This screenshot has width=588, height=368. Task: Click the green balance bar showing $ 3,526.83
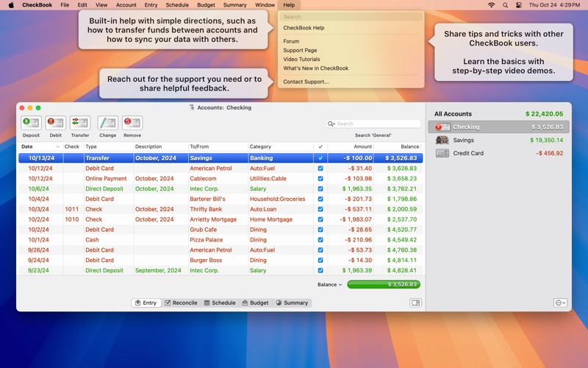(384, 285)
